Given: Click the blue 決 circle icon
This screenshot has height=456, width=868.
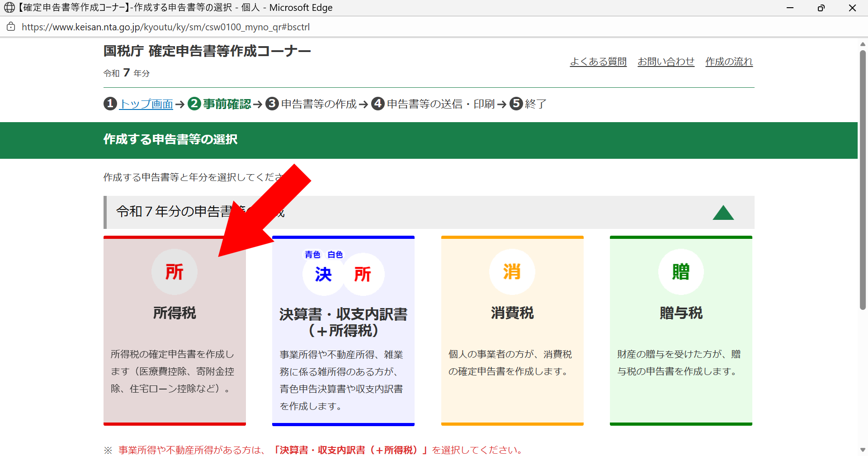Looking at the screenshot, I should point(323,274).
